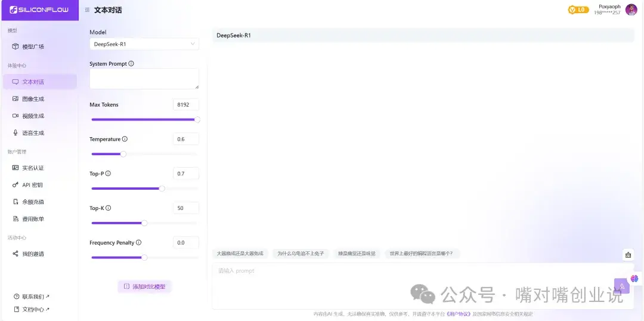Click the 为什么乌龟追不上兔子 prompt chip
Viewport: 644px width, 321px height.
click(301, 254)
